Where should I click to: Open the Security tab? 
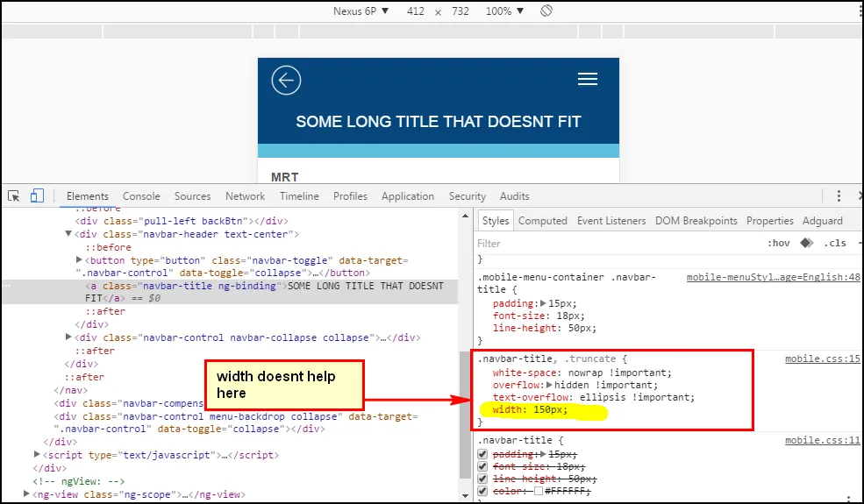pos(468,196)
